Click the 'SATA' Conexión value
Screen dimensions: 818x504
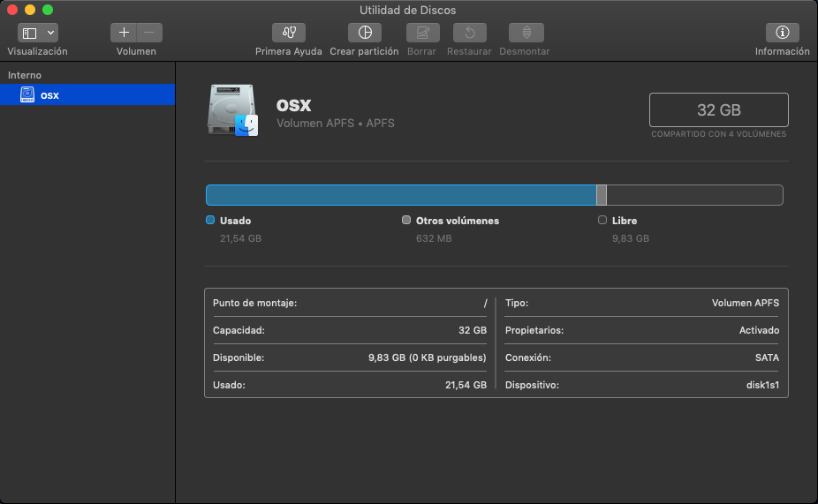tap(767, 357)
